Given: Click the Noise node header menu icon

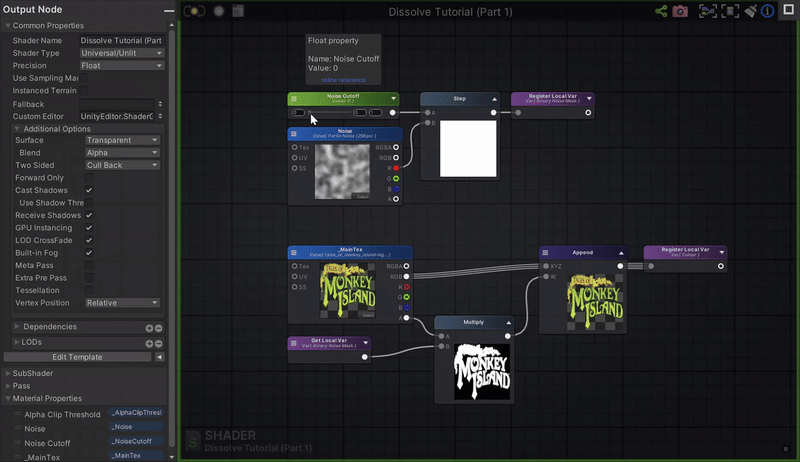Looking at the screenshot, I should coord(294,134).
